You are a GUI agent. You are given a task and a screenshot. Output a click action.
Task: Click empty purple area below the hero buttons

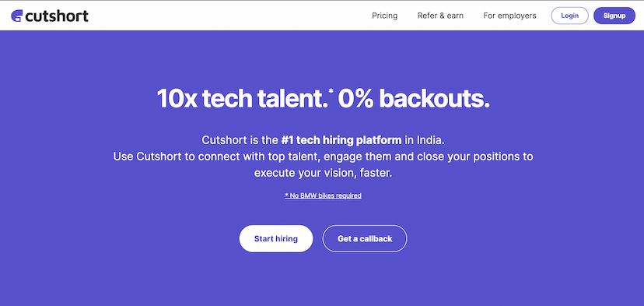coord(324,280)
